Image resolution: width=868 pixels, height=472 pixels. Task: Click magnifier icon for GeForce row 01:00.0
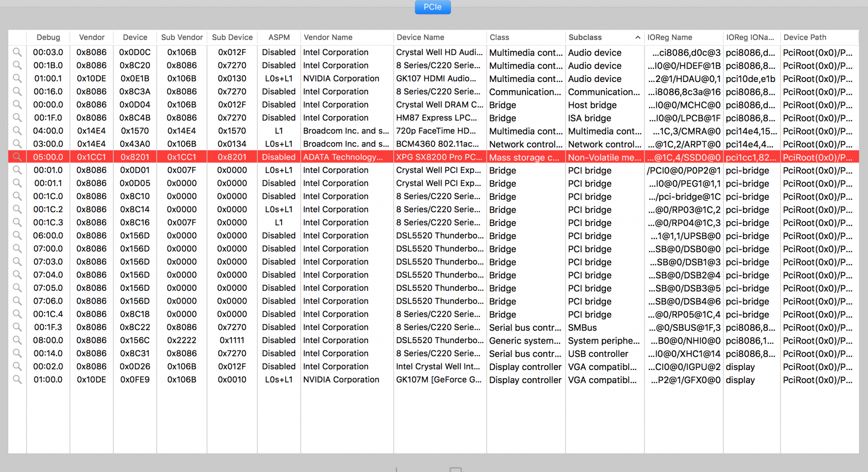tap(17, 380)
